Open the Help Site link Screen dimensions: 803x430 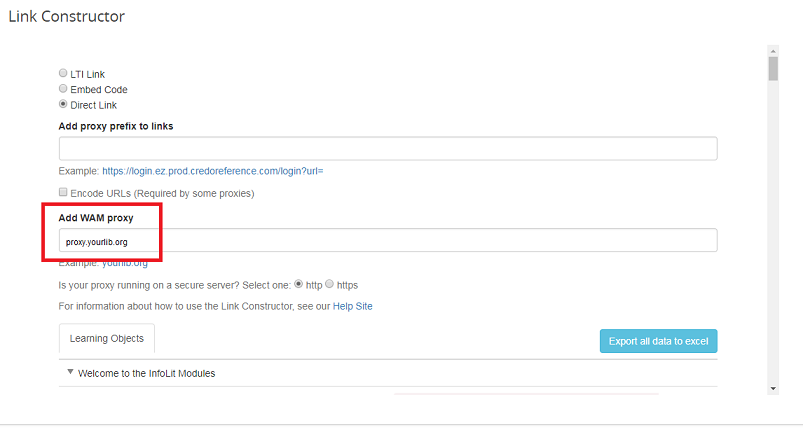[352, 306]
